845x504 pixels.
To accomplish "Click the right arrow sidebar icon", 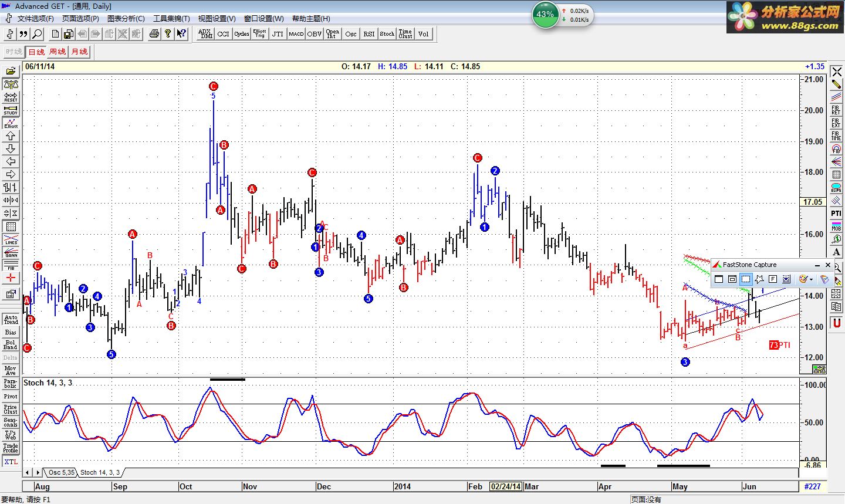I will [x=11, y=175].
